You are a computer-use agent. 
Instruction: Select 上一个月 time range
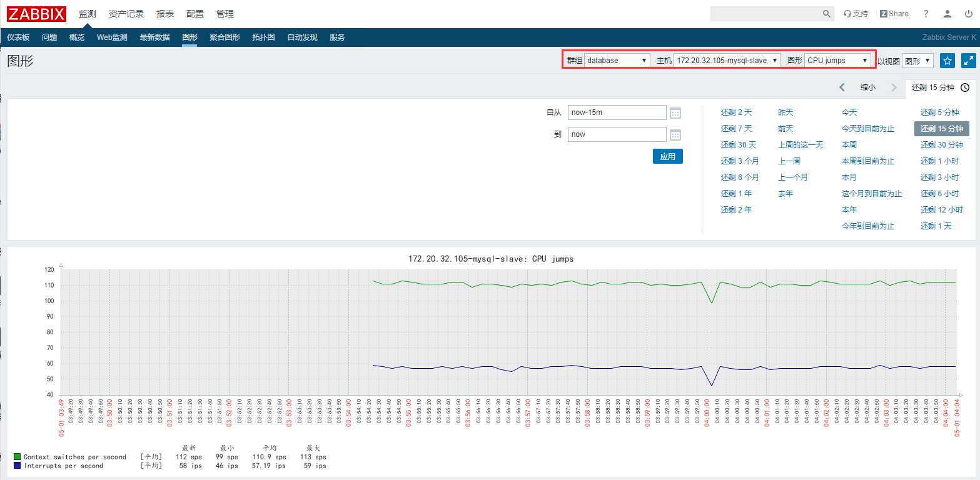pyautogui.click(x=793, y=177)
